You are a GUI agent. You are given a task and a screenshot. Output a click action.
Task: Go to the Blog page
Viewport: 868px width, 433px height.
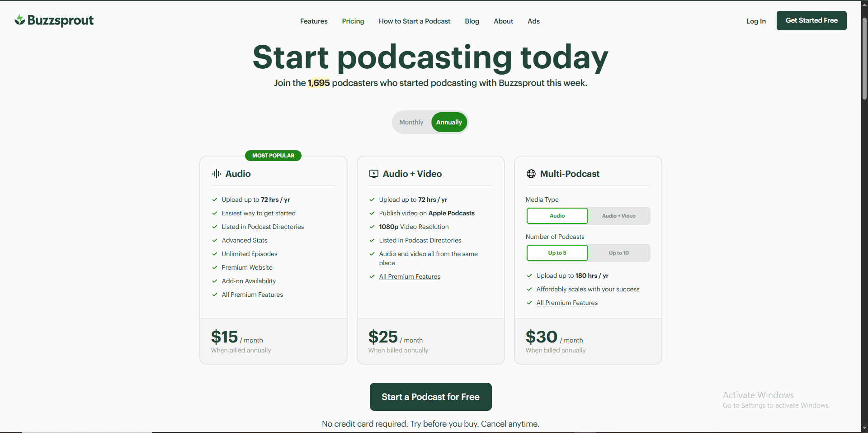472,21
